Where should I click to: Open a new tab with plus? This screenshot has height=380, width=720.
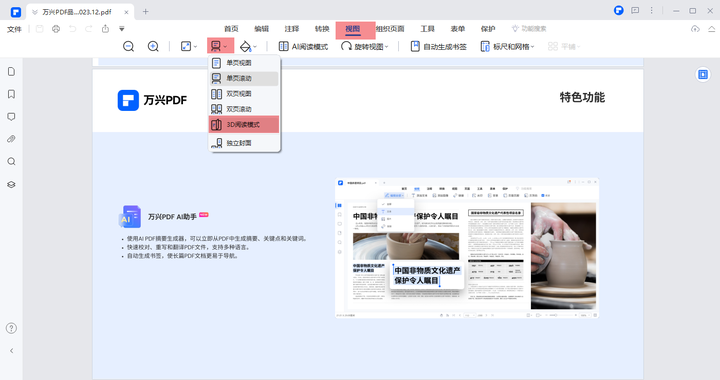point(146,11)
